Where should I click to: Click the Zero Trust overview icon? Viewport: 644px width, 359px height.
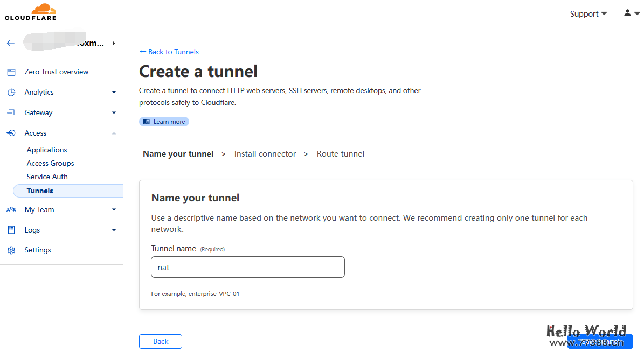pyautogui.click(x=11, y=72)
